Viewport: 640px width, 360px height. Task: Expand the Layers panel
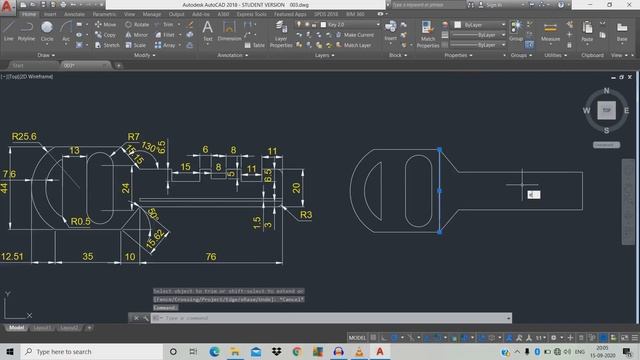coord(324,55)
